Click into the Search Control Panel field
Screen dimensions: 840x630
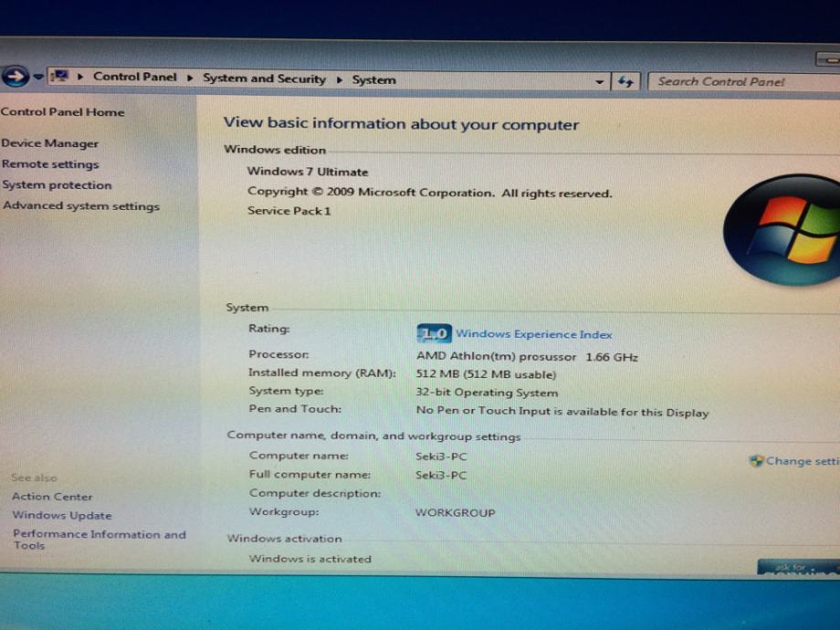(x=745, y=82)
